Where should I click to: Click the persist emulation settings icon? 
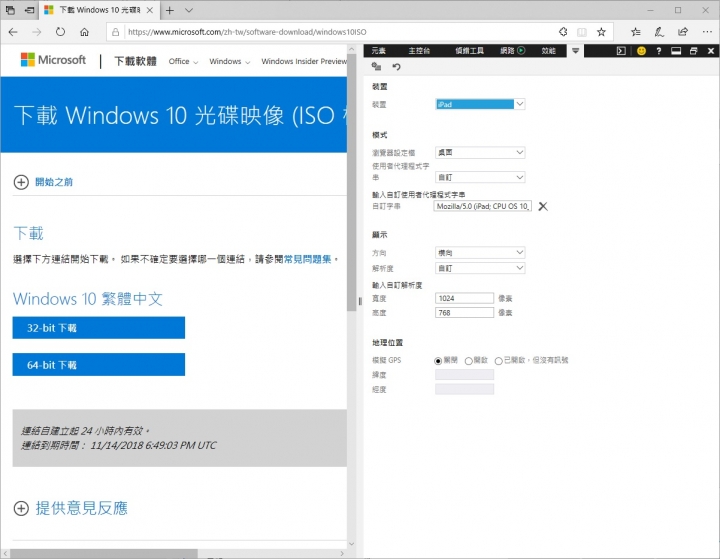[x=377, y=67]
